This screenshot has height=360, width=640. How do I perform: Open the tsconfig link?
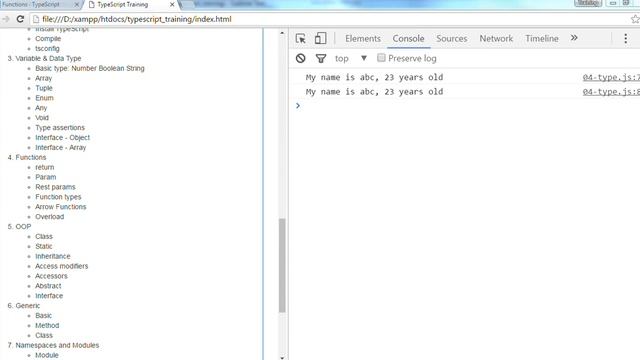pyautogui.click(x=47, y=49)
